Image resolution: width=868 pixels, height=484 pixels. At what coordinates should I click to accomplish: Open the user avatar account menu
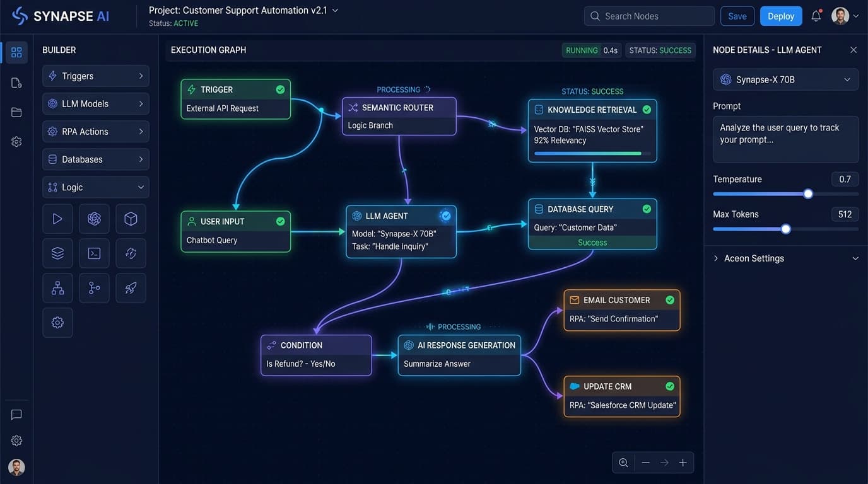tap(845, 16)
